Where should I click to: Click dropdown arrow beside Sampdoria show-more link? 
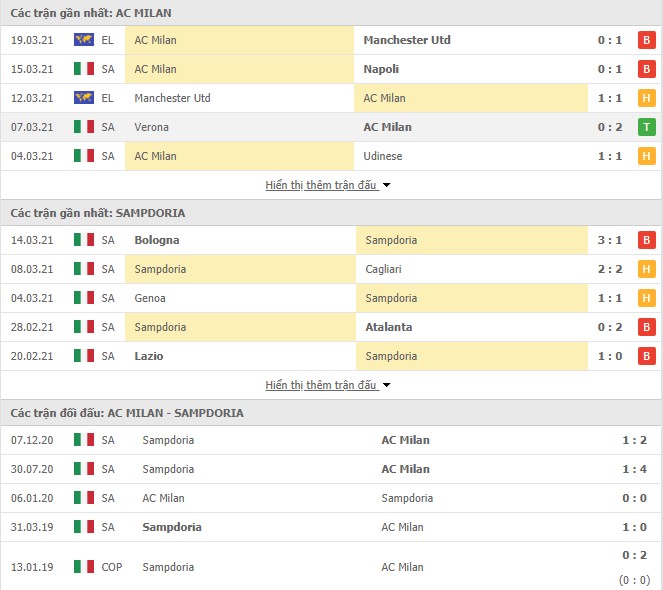click(386, 385)
